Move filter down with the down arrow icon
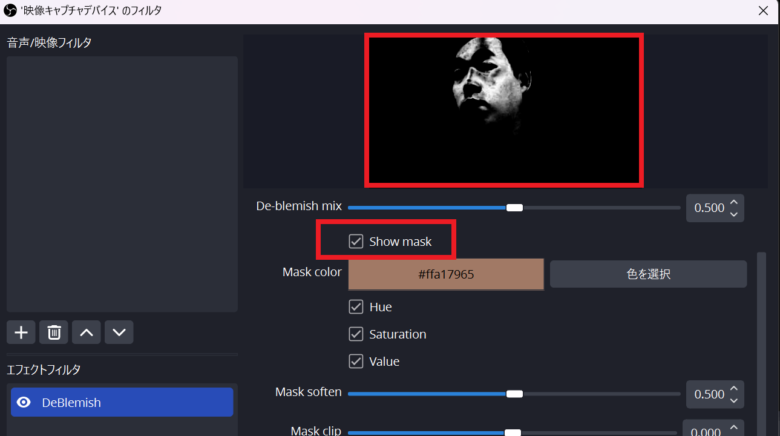Screen dimensions: 780x436 tap(119, 332)
